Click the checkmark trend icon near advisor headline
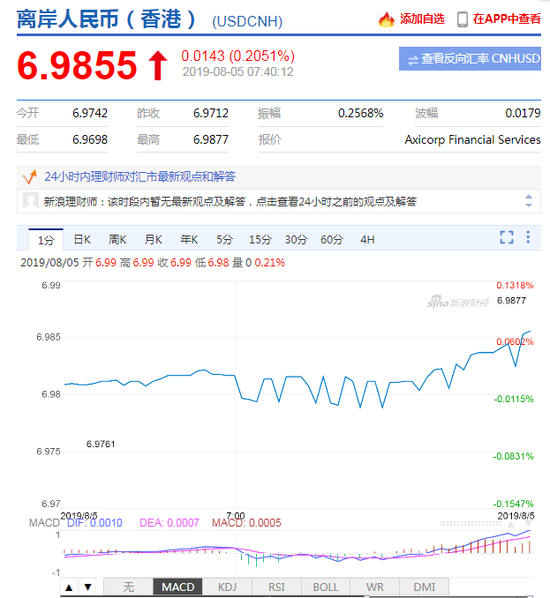550x598 pixels. pos(29,177)
